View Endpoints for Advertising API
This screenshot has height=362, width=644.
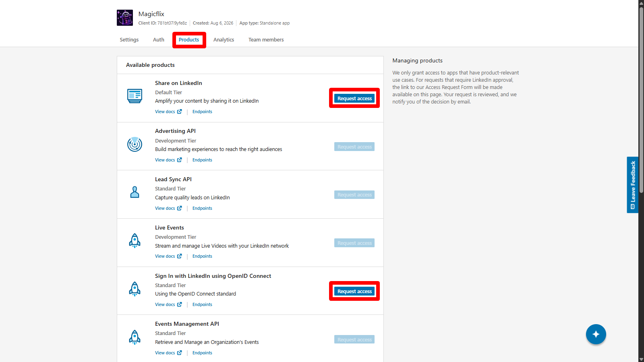click(x=202, y=160)
